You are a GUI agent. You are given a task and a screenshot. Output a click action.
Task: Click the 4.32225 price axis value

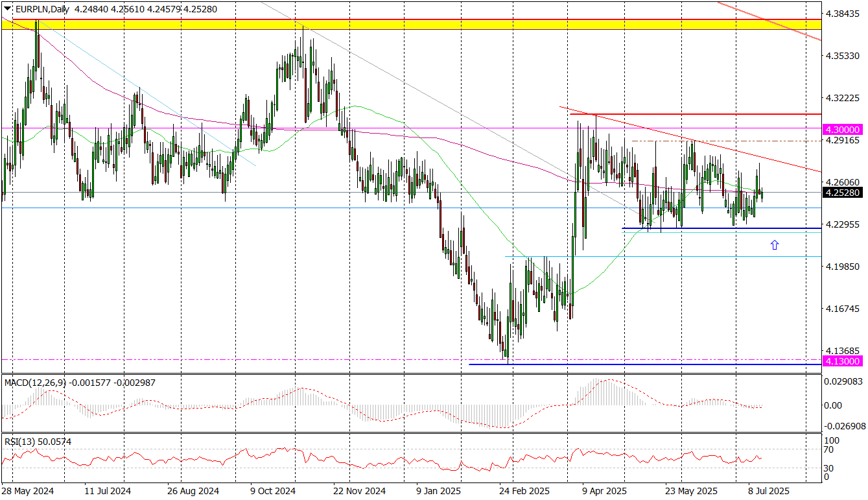[x=841, y=98]
